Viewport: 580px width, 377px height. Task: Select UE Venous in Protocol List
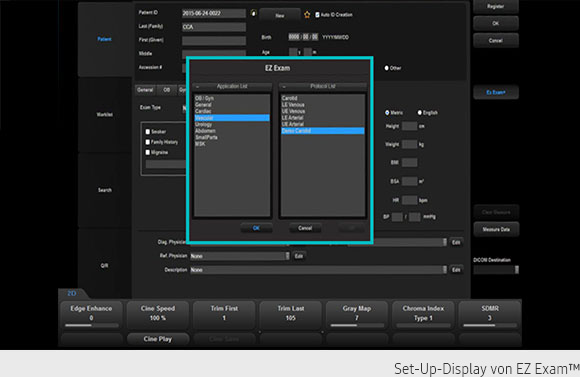(x=323, y=111)
